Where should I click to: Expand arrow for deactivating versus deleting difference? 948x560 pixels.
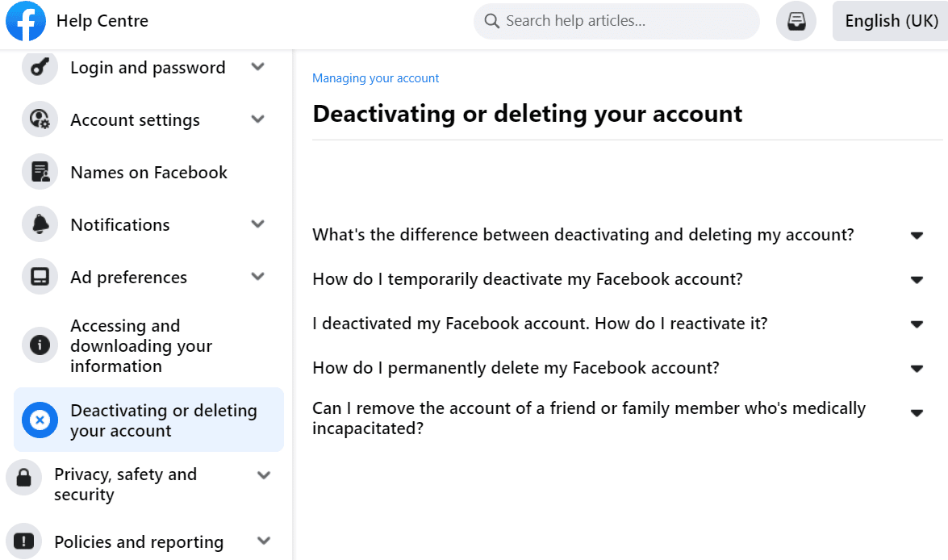click(x=917, y=236)
